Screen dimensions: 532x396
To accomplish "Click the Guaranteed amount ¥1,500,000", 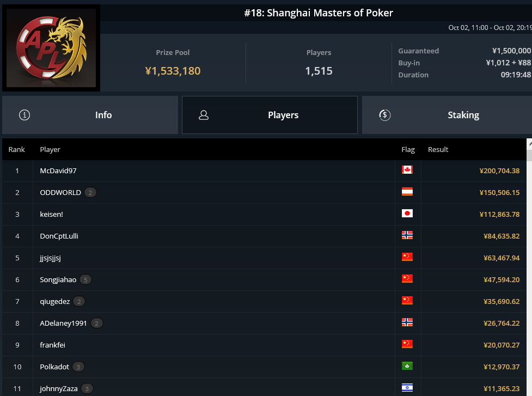I will click(x=512, y=51).
